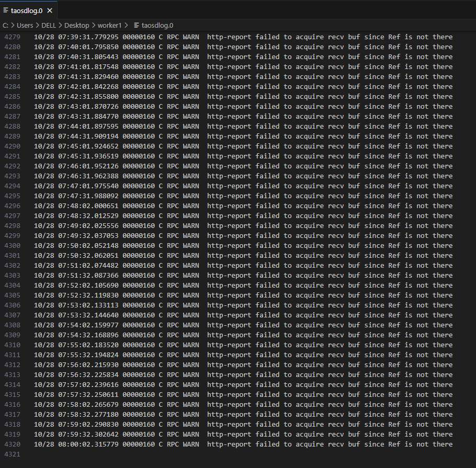This screenshot has height=468, width=476.
Task: Open the C: drive breadcrumb
Action: (5, 25)
